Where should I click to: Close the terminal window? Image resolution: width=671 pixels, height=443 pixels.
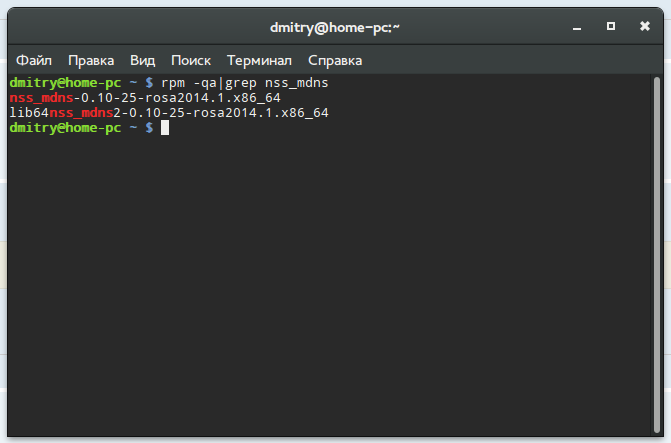639,27
